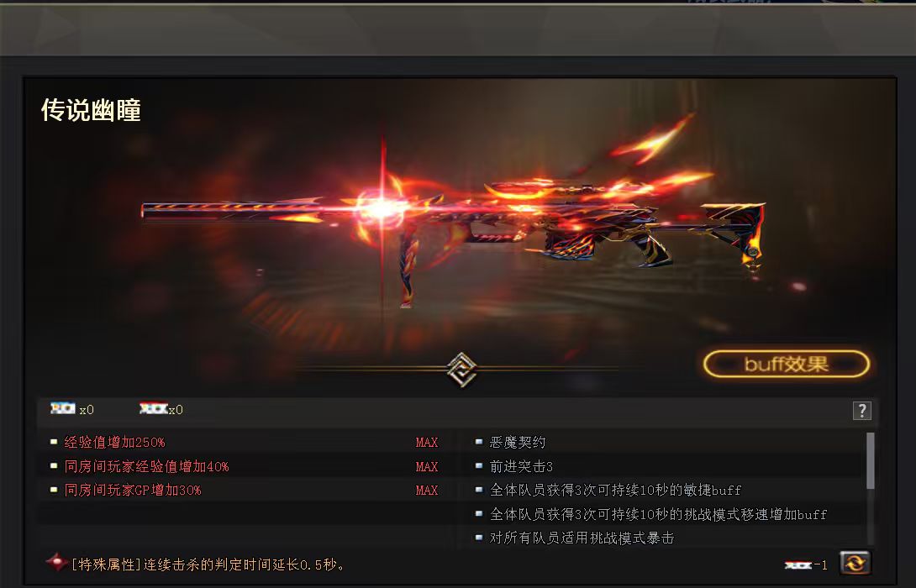Click the red diamond special attribute icon
The height and width of the screenshot is (588, 916).
[56, 562]
